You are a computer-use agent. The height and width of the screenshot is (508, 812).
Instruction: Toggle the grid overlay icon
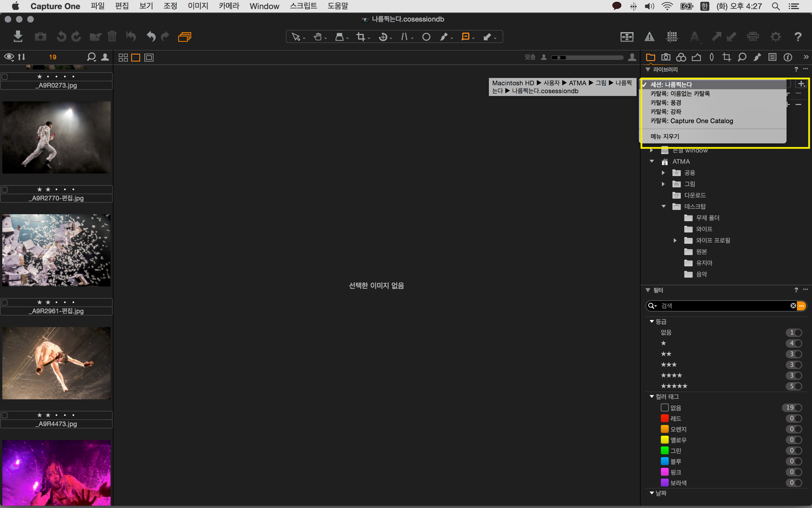pyautogui.click(x=672, y=37)
